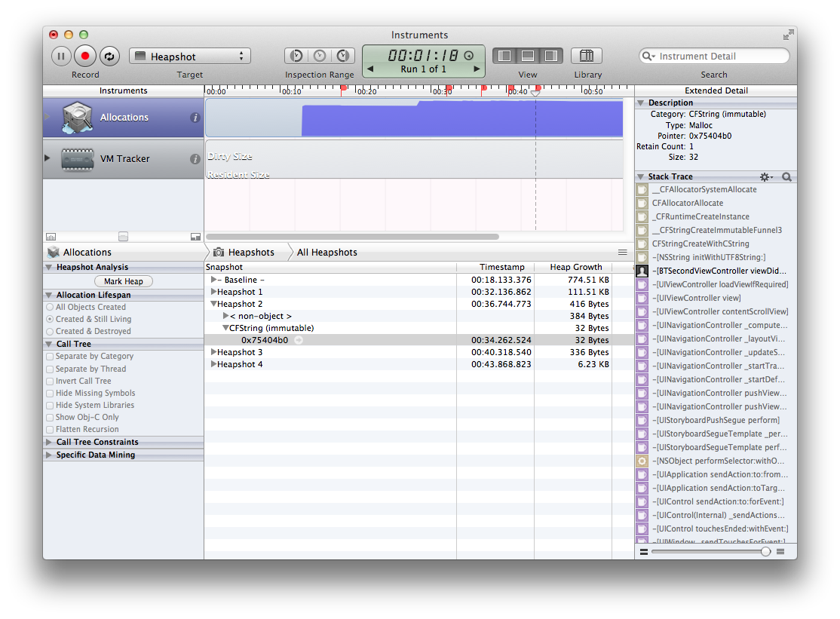The height and width of the screenshot is (619, 840).
Task: Pause the recording with the pause button
Action: click(x=61, y=57)
